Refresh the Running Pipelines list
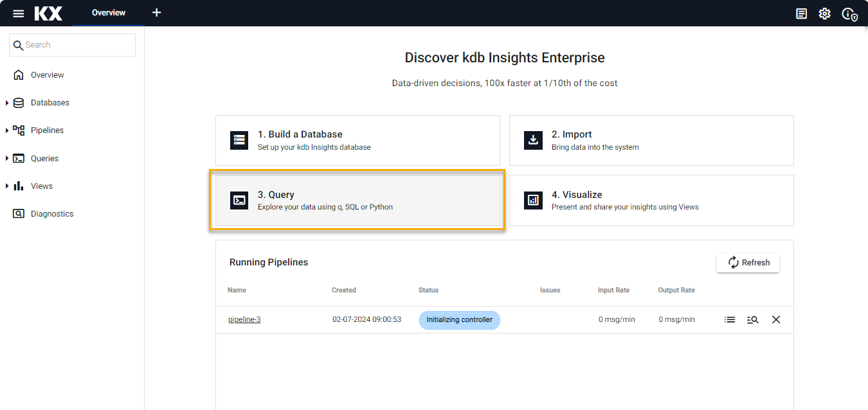868x410 pixels. point(748,262)
